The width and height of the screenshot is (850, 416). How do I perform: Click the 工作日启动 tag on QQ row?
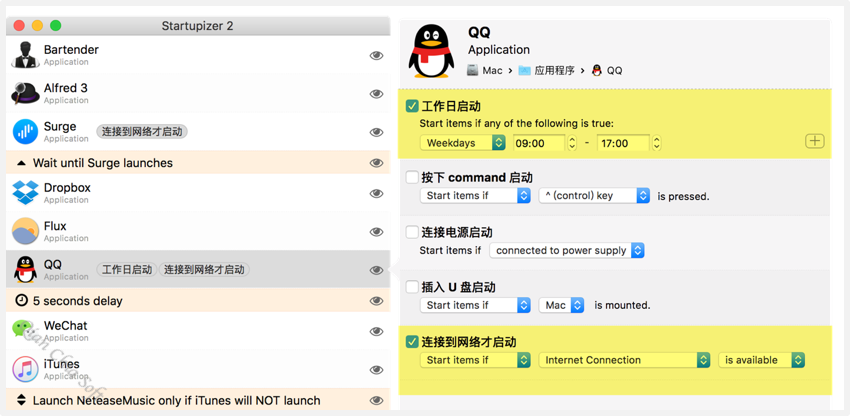(127, 270)
